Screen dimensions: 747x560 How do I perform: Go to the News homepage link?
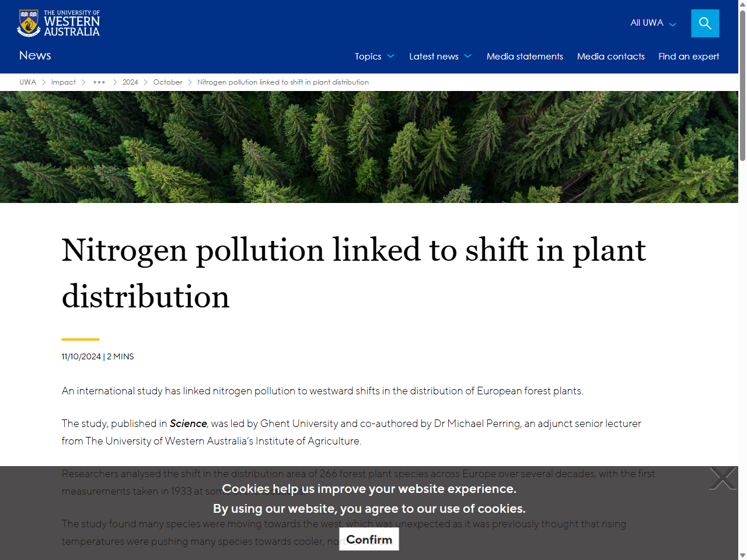(x=35, y=55)
